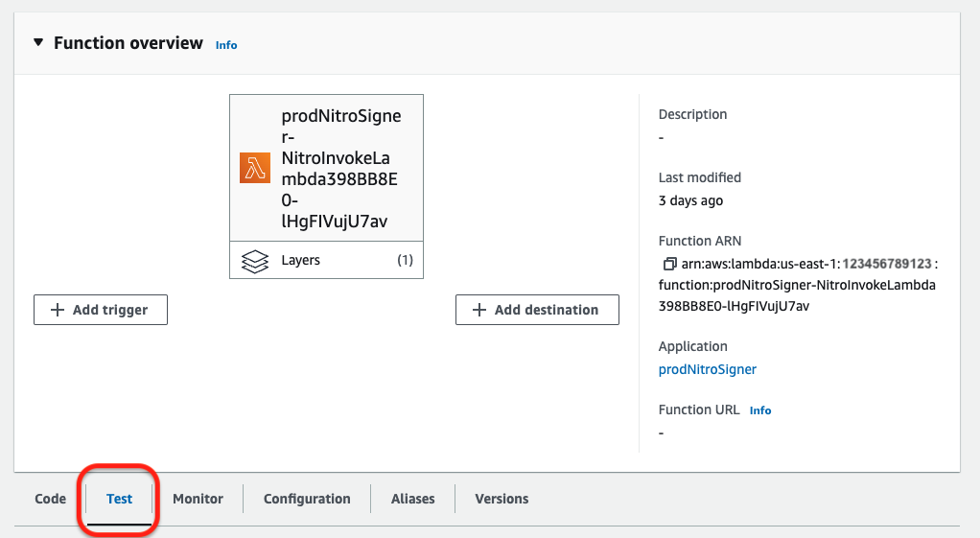The image size is (980, 538).
Task: Click the orange Lambda function icon
Action: [255, 168]
